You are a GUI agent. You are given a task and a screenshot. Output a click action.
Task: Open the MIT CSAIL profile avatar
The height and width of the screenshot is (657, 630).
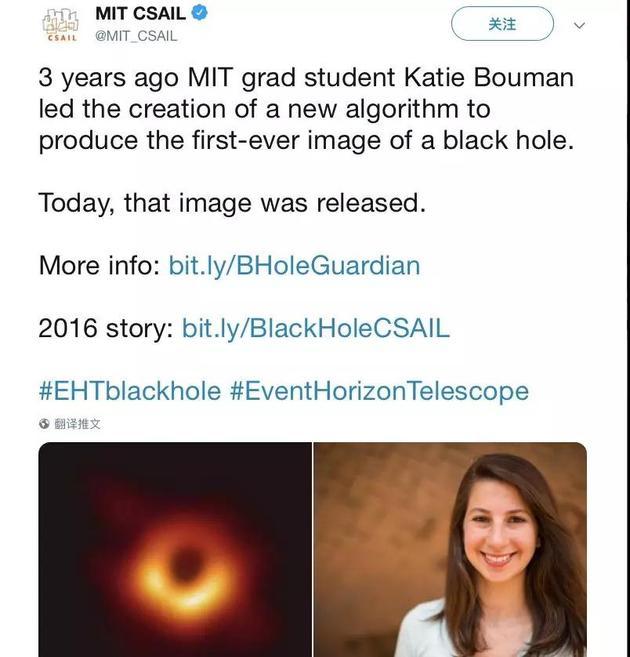tap(61, 25)
